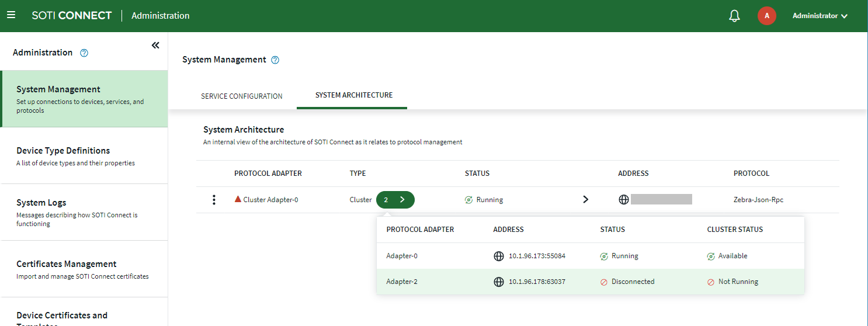Select the System Architecture tab
868x326 pixels.
coord(354,95)
